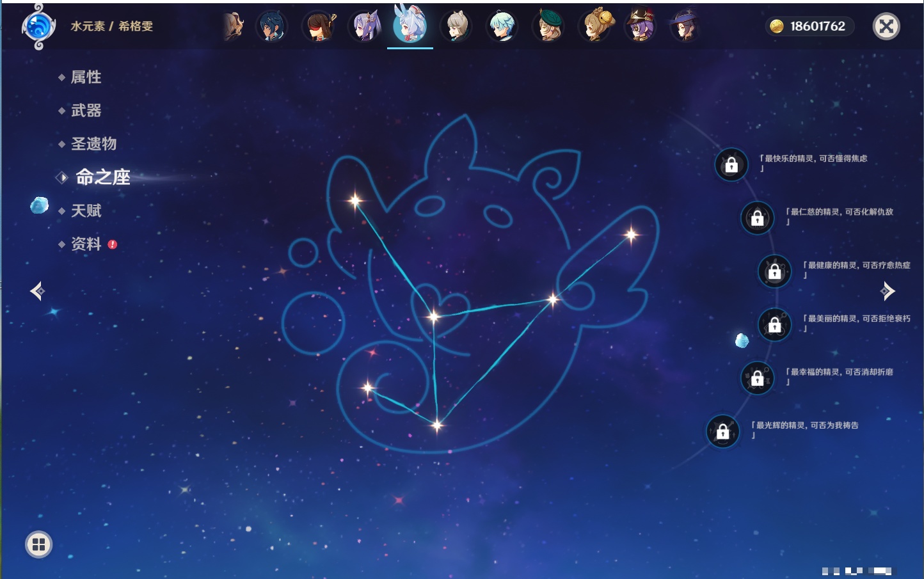Screen dimensions: 924x579
Task: Open the four-square grid view button
Action: click(38, 544)
